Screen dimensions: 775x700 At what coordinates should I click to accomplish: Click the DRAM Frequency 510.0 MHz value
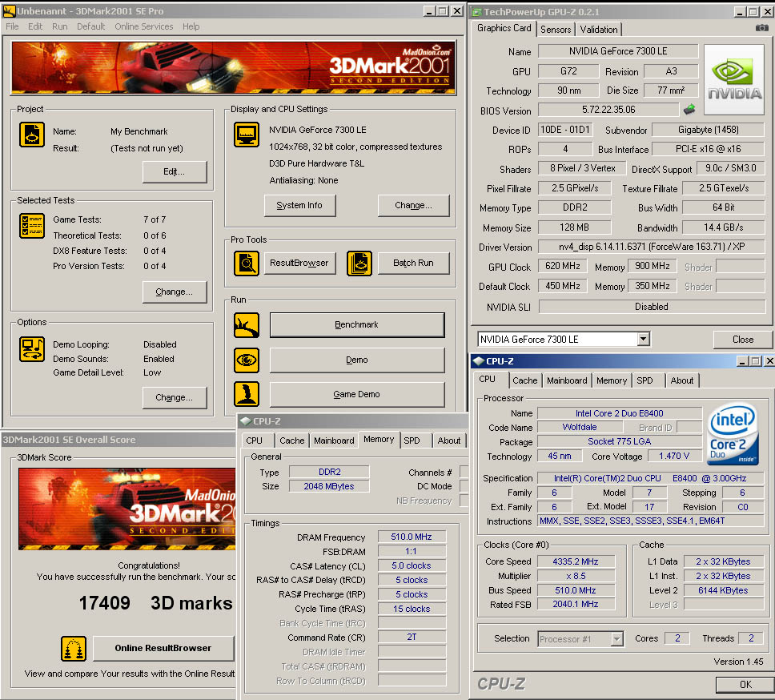[412, 537]
